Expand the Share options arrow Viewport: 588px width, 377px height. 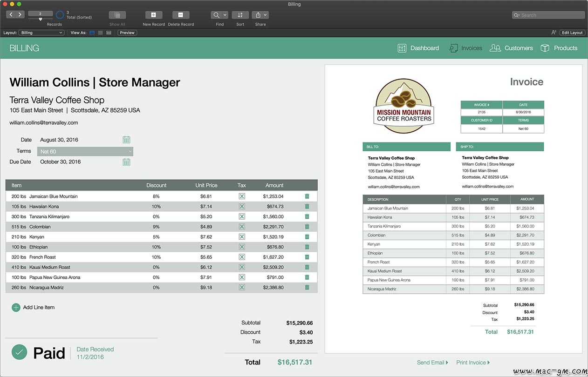266,15
